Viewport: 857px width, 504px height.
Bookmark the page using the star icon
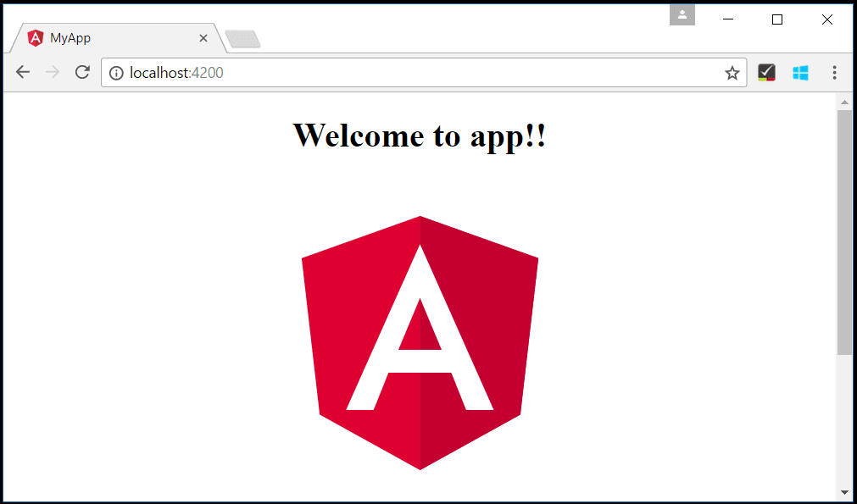(732, 72)
